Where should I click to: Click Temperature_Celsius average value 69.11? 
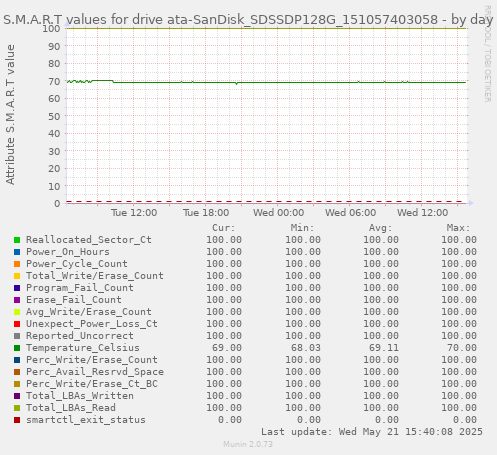pyautogui.click(x=383, y=348)
